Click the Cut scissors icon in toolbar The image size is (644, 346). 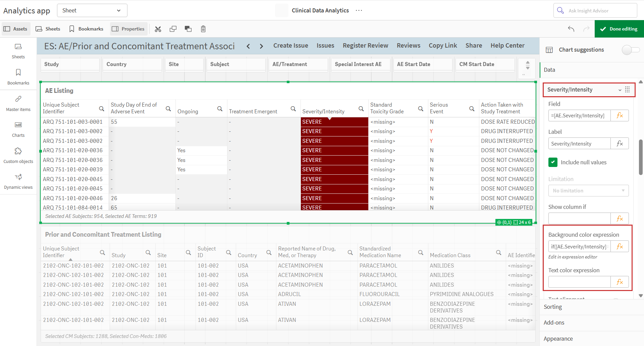pos(158,29)
